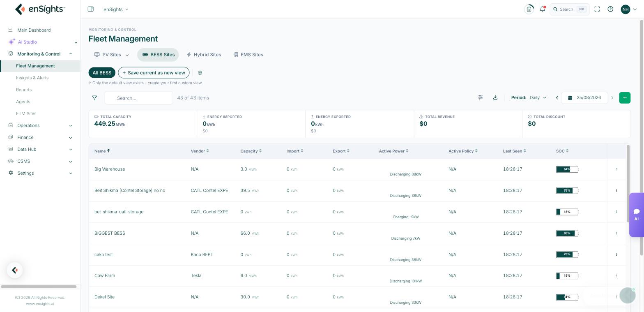
Task: Open row actions menu for BIGGEST BESS
Action: click(x=616, y=233)
